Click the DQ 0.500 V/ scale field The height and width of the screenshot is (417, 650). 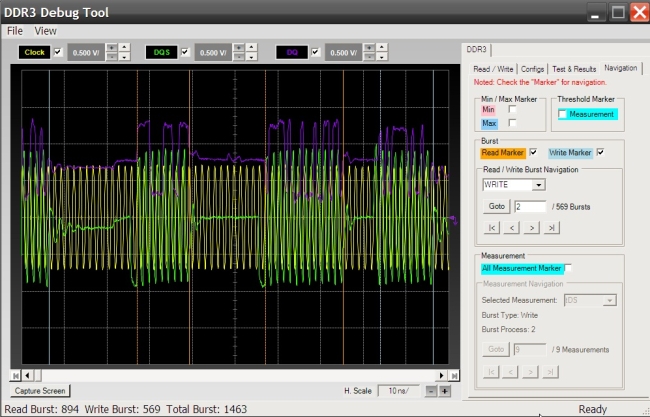click(x=343, y=53)
